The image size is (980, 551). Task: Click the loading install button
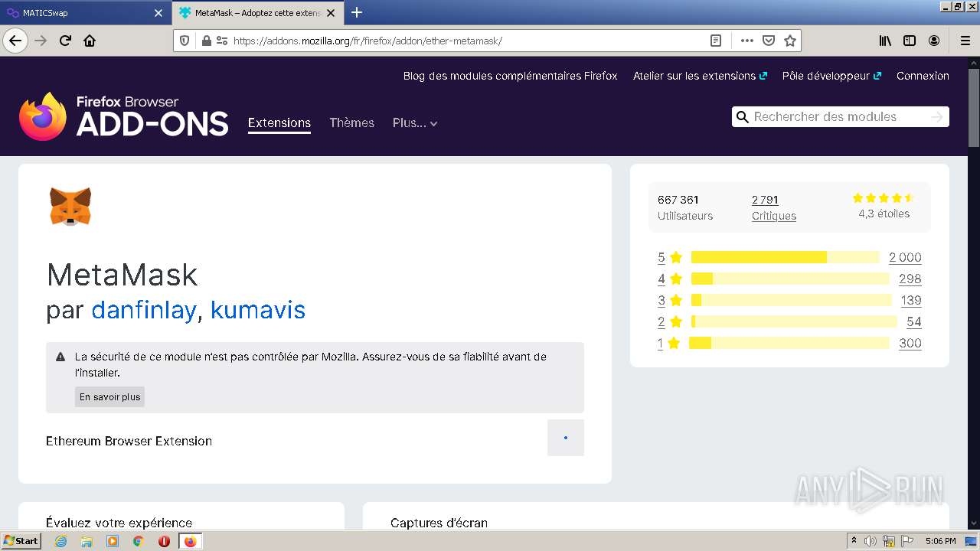pos(566,438)
